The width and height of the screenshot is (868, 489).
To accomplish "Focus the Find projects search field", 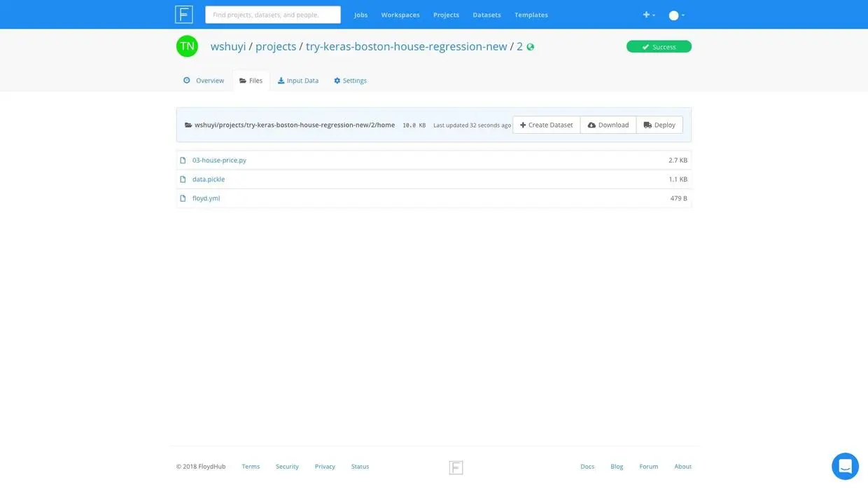I will (273, 15).
